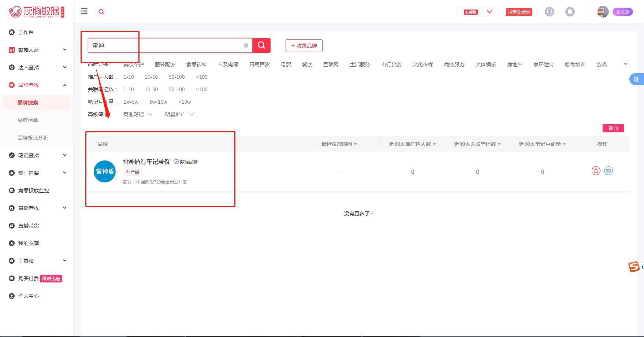Select 关联笔记数 >100 filter

202,89
